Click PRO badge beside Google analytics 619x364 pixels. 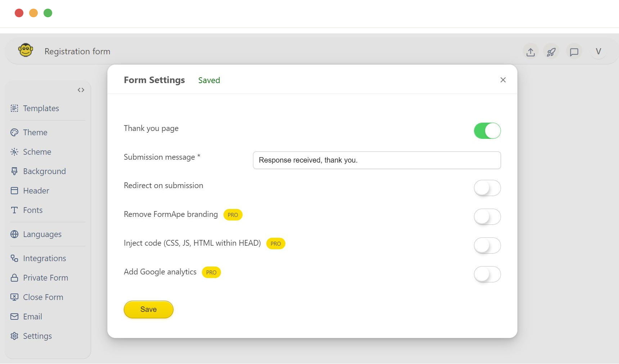point(211,272)
